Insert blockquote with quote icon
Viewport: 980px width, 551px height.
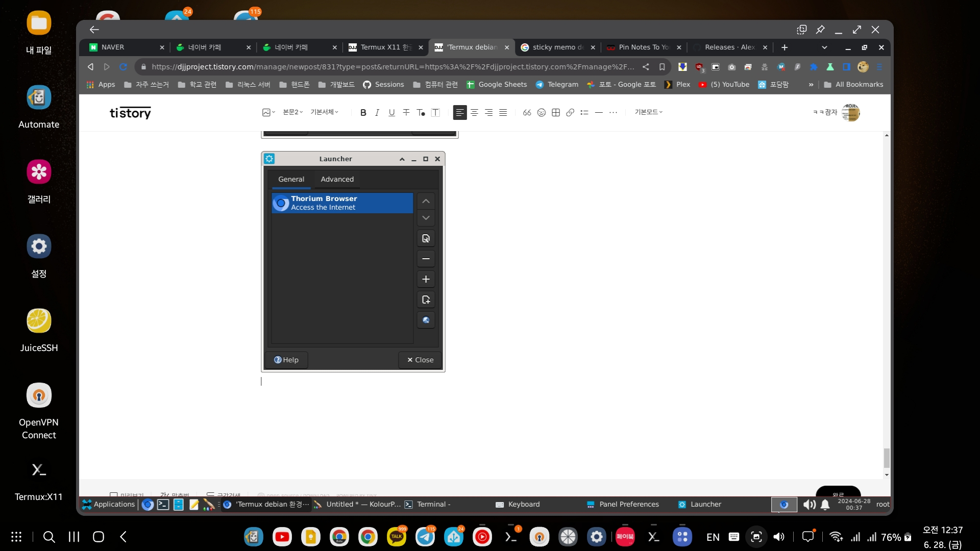tap(527, 112)
